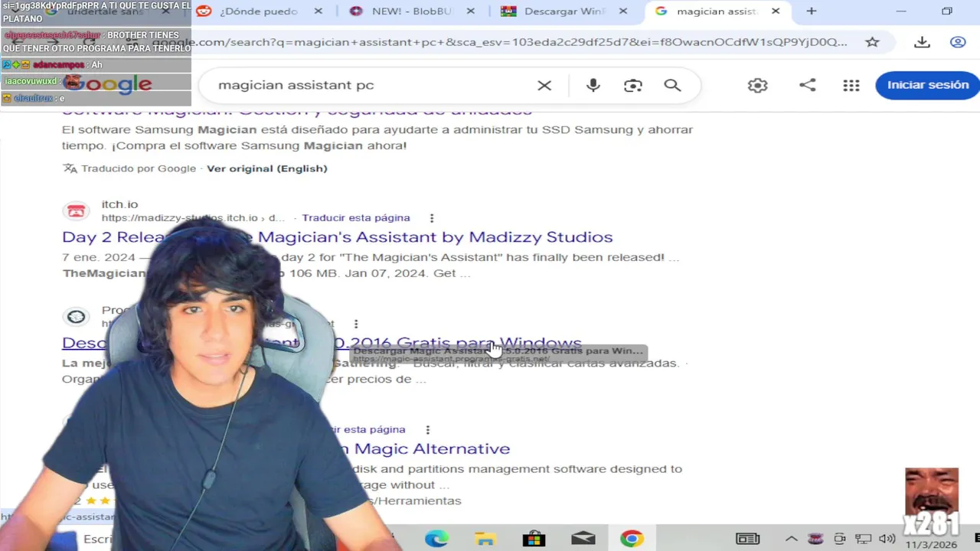Clear the Google search box text

pyautogui.click(x=544, y=85)
